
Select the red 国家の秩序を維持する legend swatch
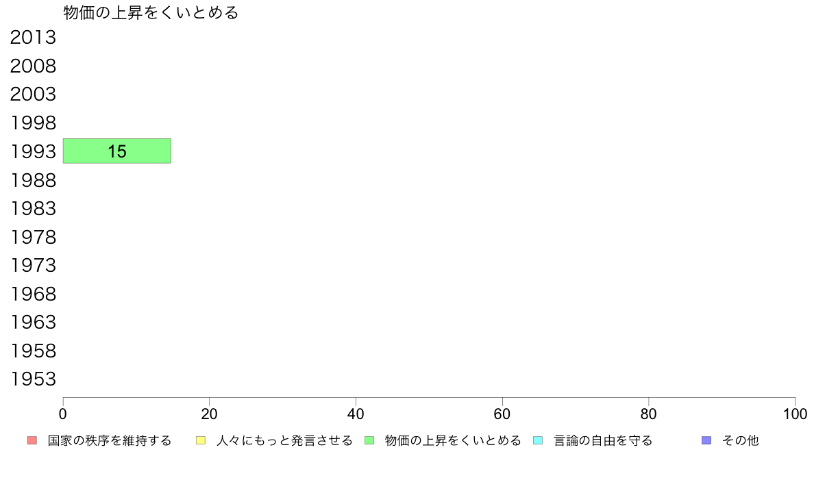pos(32,441)
